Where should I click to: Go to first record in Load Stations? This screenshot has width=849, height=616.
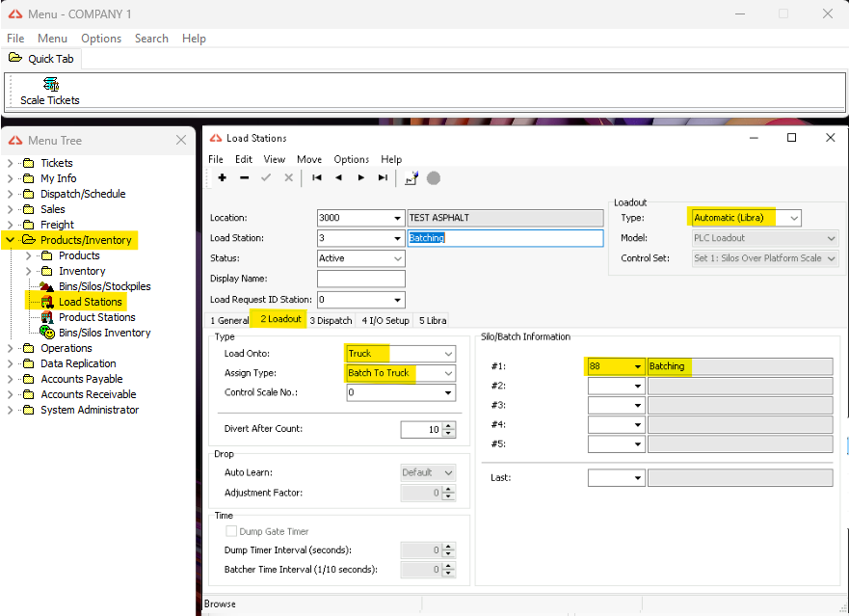(x=317, y=177)
